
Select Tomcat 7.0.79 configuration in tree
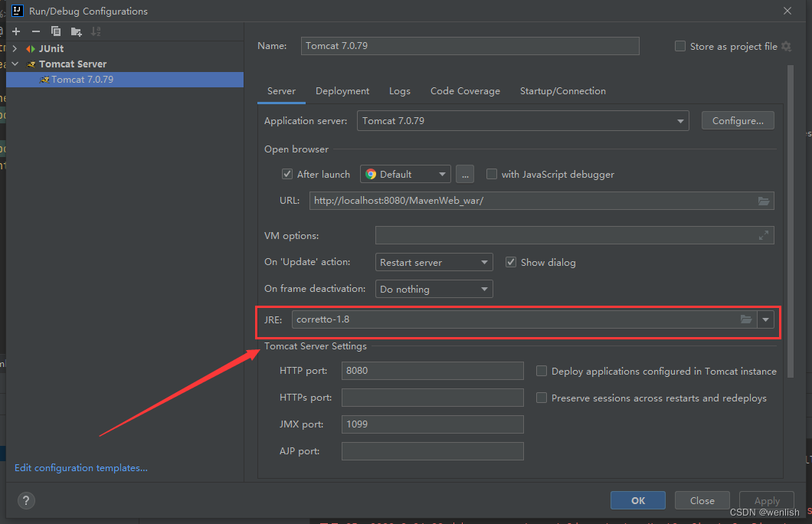125,80
